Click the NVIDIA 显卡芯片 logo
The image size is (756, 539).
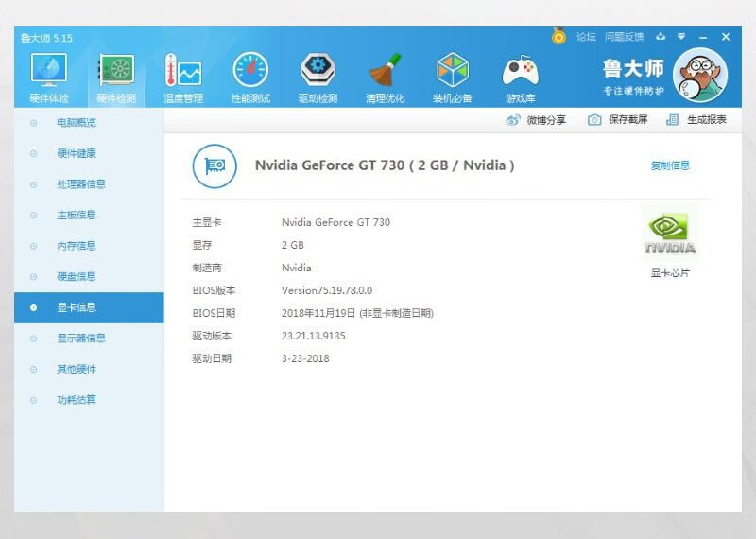670,235
